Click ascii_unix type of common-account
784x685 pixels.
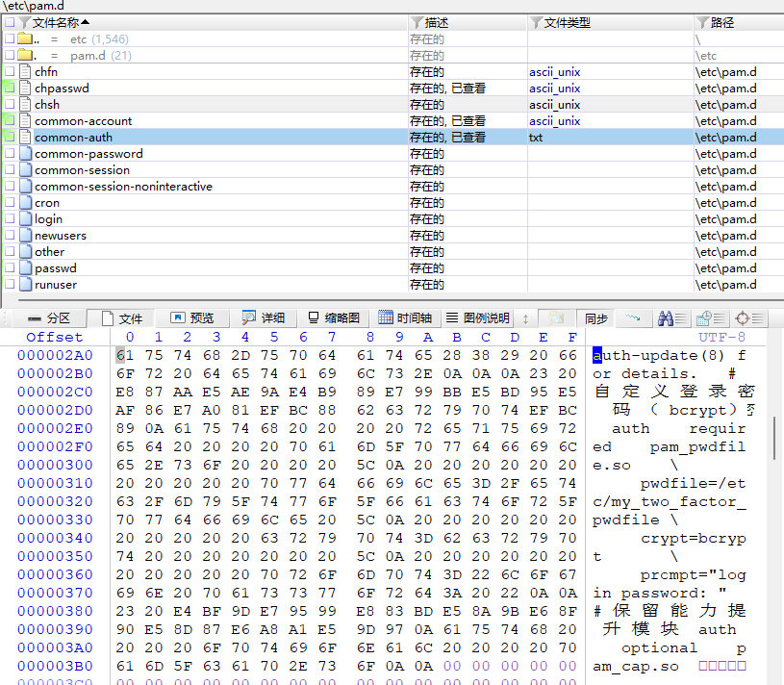554,121
